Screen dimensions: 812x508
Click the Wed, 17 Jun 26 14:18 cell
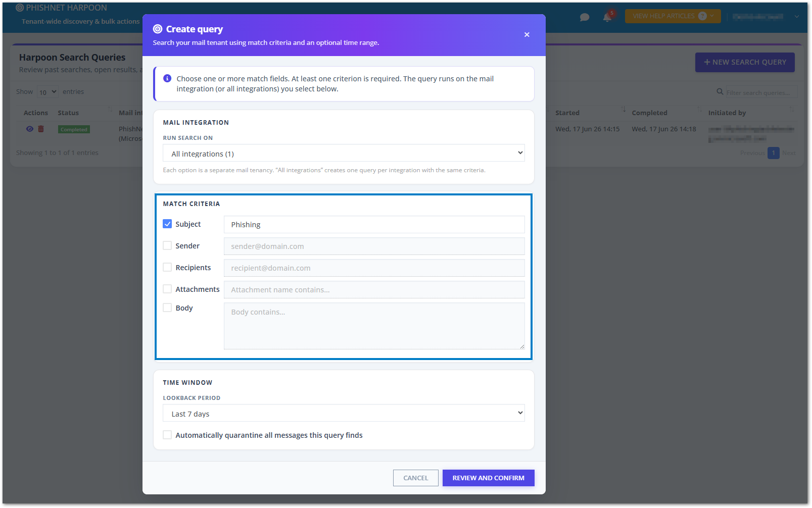click(x=663, y=129)
